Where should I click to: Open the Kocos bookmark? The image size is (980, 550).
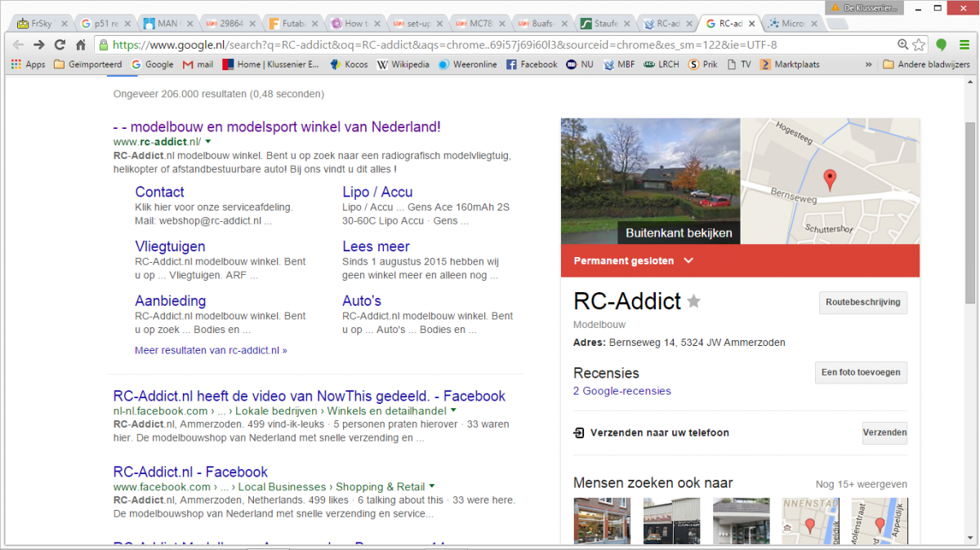click(349, 64)
